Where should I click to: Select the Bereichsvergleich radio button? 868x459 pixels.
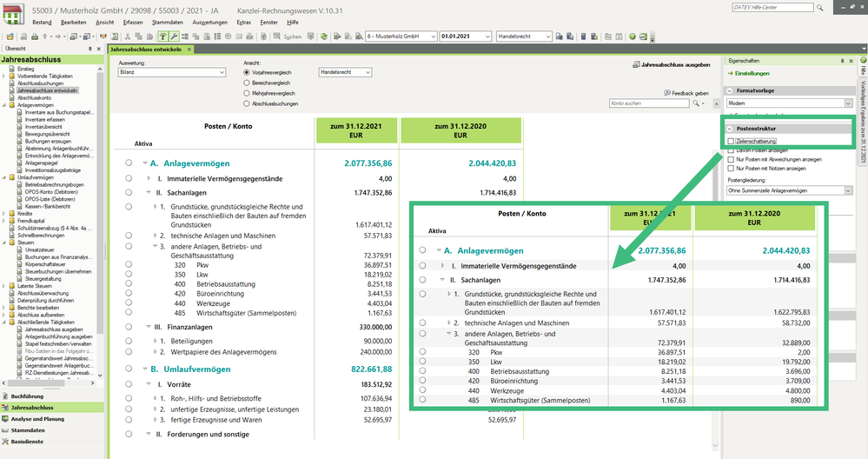(247, 83)
